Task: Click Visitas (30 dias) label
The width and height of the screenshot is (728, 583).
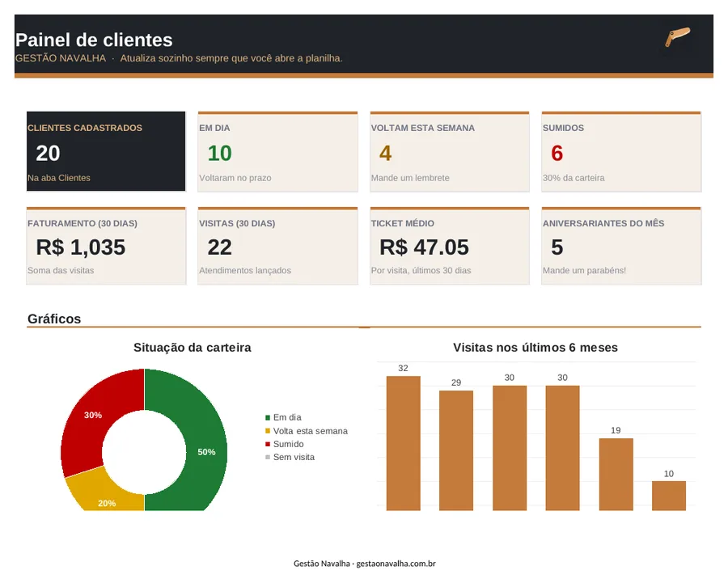Action: coord(237,223)
